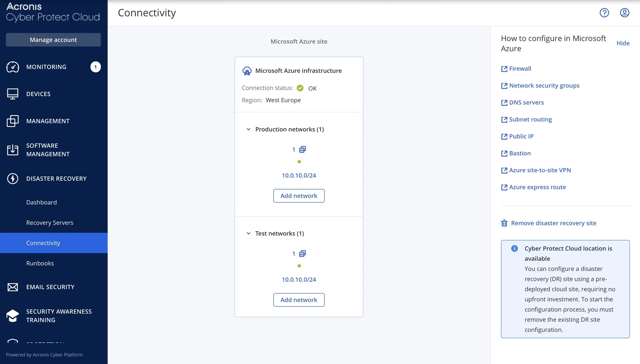Click the trash icon to remove the recovery site
This screenshot has height=364, width=640.
point(504,223)
